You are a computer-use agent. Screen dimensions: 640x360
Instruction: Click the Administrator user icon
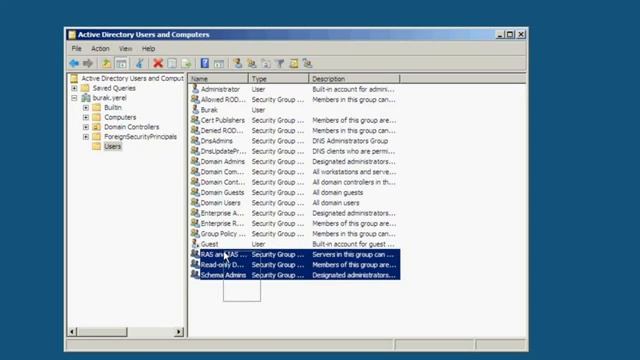coord(196,89)
